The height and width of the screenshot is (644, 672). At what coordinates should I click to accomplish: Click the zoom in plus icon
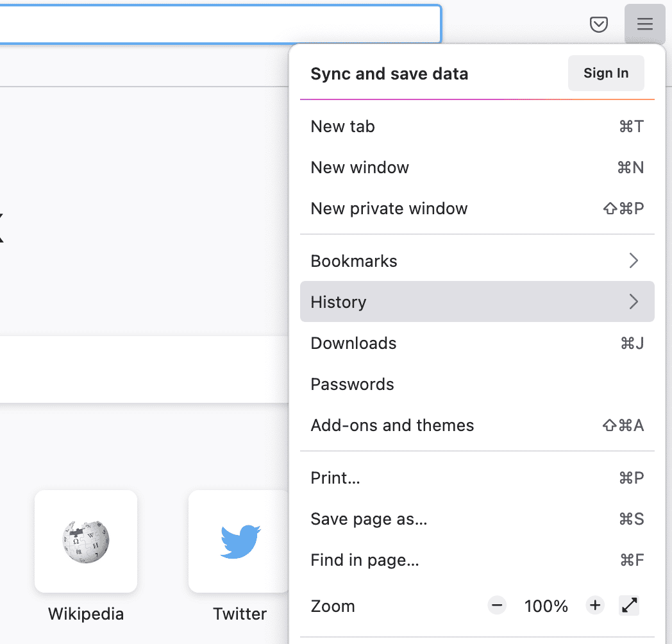click(x=594, y=605)
